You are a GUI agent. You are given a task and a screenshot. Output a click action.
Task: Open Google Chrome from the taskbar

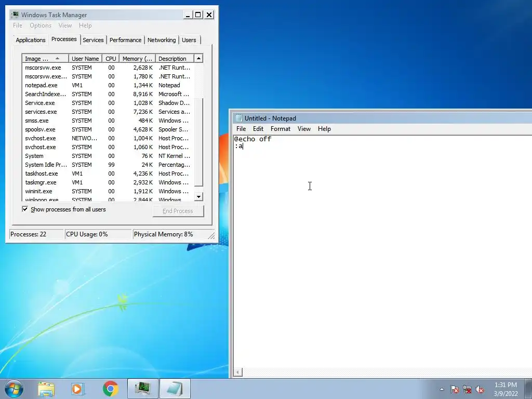(110, 389)
